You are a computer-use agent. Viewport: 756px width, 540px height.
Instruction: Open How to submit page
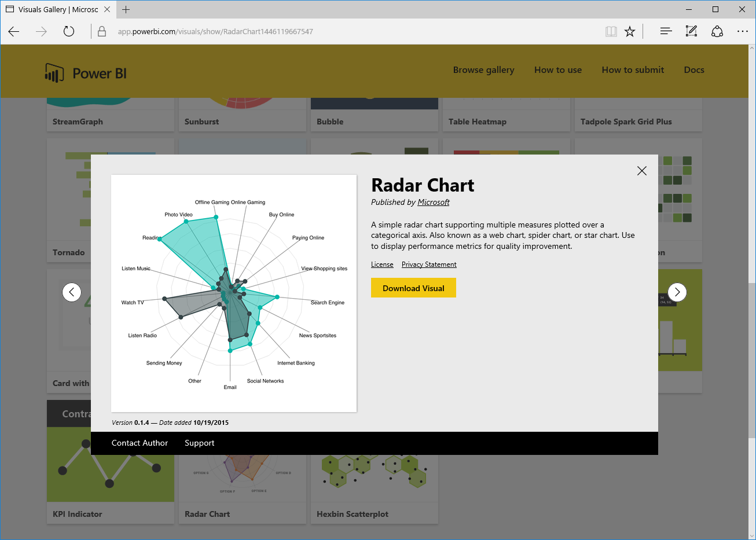point(633,70)
